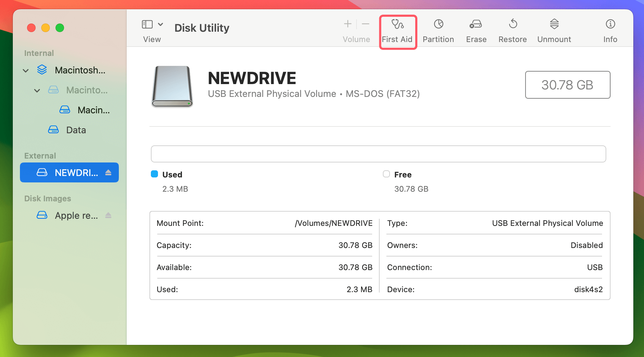
Task: Click the sidebar View icon
Action: point(147,24)
